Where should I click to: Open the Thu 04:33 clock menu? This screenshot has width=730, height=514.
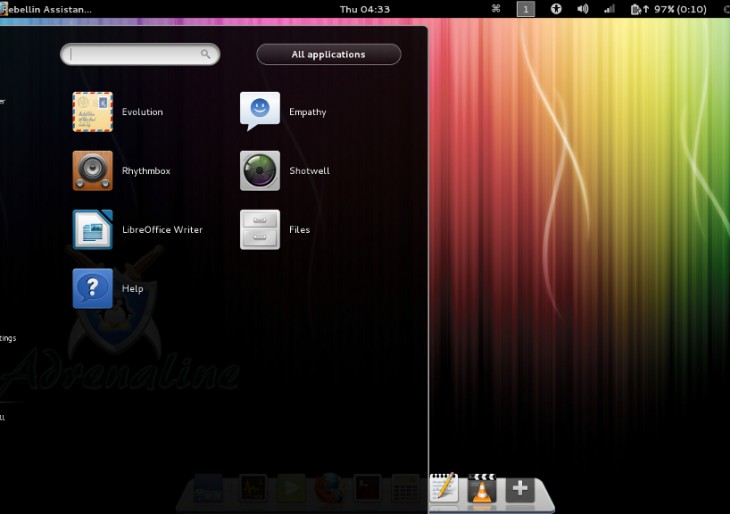365,9
